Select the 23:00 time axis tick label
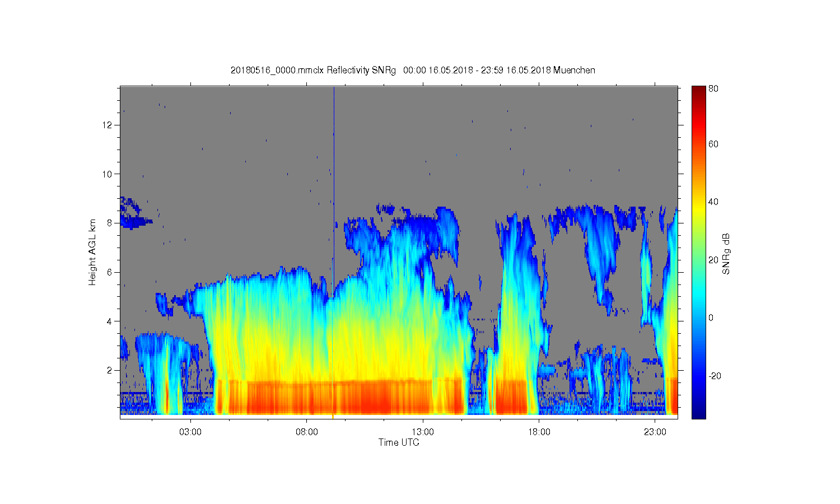This screenshot has height=504, width=840. 655,432
